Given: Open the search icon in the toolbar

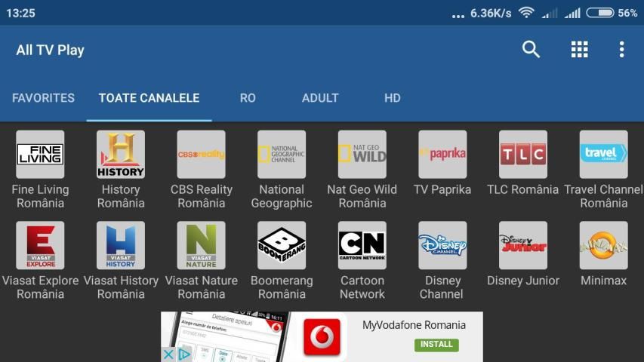Looking at the screenshot, I should 532,50.
